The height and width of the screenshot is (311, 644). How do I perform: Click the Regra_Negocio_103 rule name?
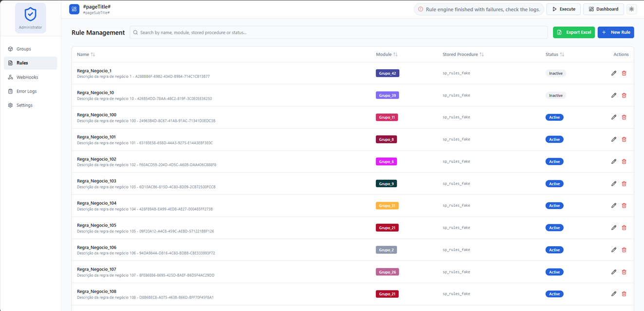pyautogui.click(x=96, y=181)
